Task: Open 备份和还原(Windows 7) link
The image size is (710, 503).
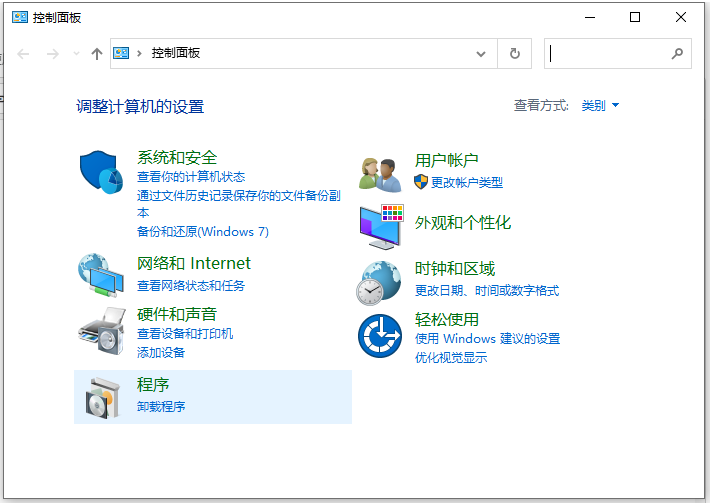Action: click(x=203, y=231)
